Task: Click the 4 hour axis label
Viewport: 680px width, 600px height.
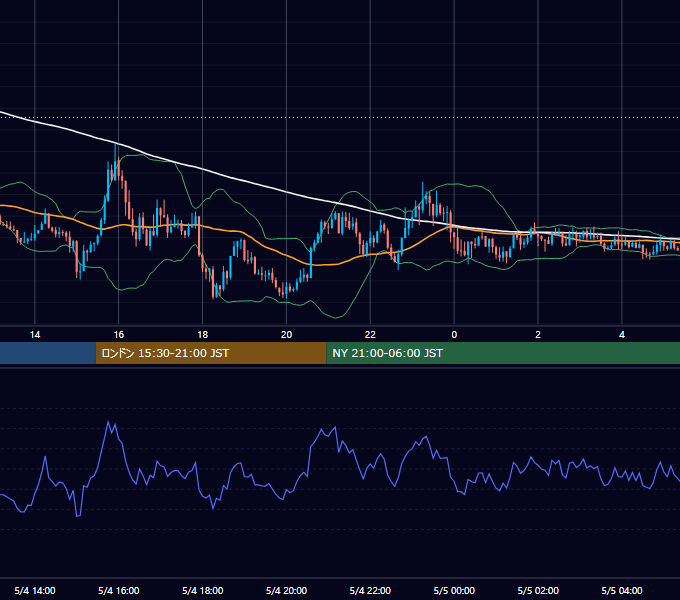Action: click(x=622, y=335)
